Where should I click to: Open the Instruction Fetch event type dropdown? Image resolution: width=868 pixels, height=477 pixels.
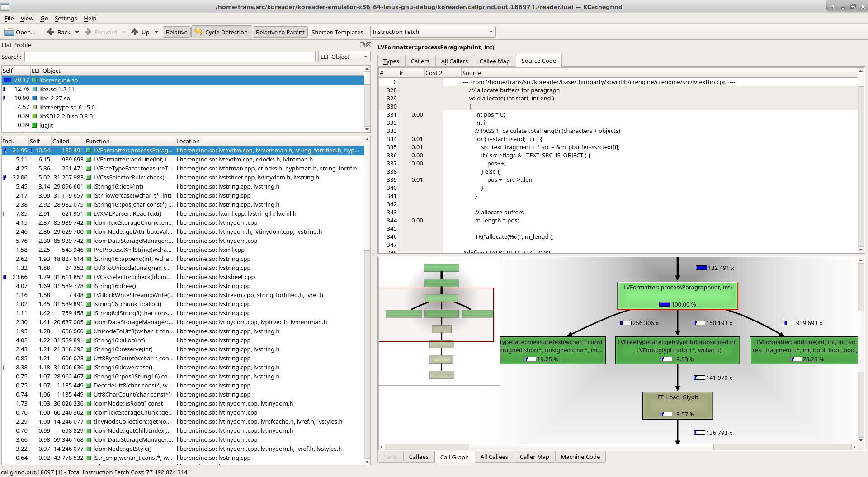click(x=433, y=32)
